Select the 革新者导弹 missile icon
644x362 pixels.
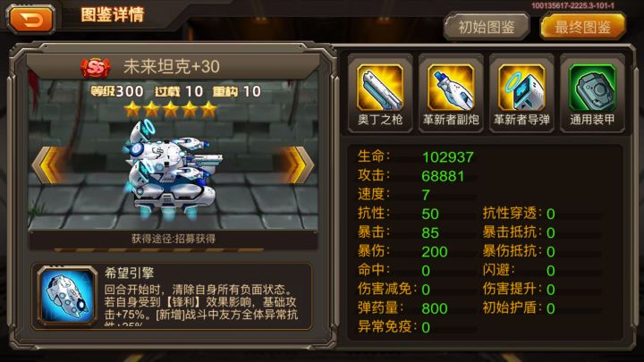[x=521, y=87]
